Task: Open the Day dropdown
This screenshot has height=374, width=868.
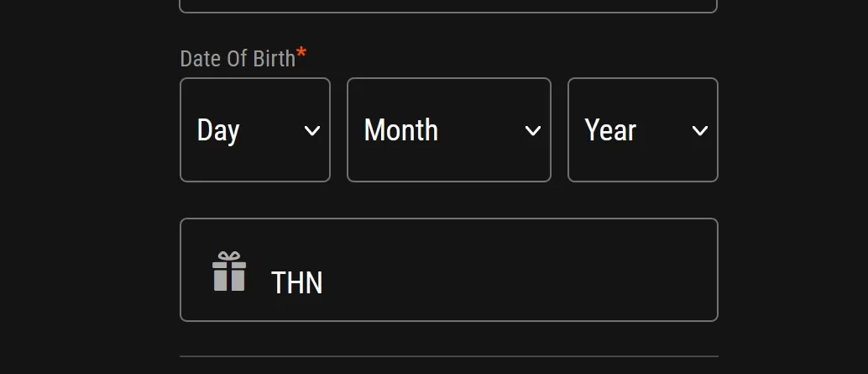Action: pyautogui.click(x=255, y=129)
